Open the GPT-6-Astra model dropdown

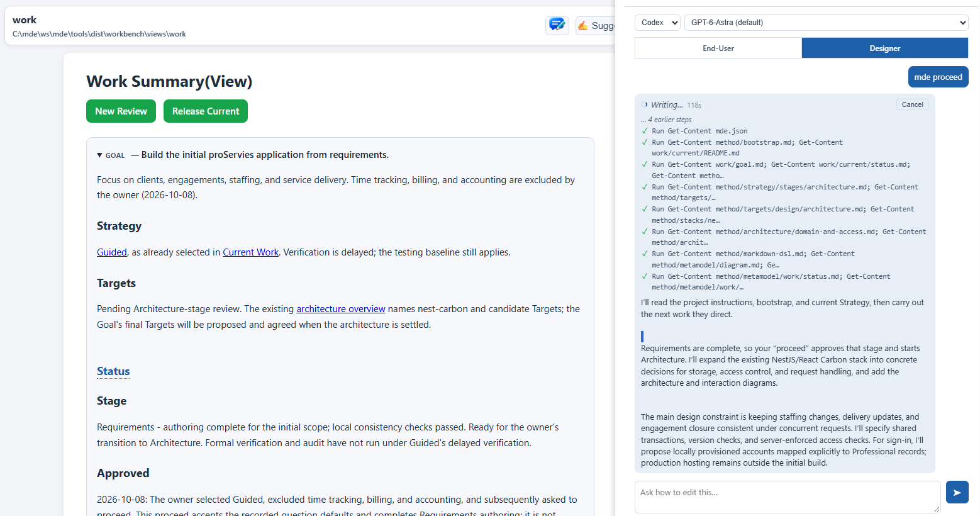tap(826, 23)
